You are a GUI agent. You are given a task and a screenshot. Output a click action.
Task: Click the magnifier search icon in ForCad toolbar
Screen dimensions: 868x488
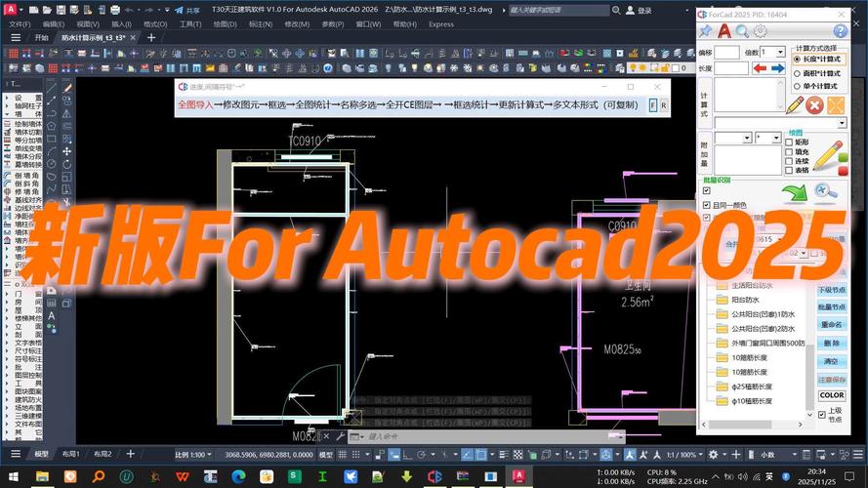(742, 31)
